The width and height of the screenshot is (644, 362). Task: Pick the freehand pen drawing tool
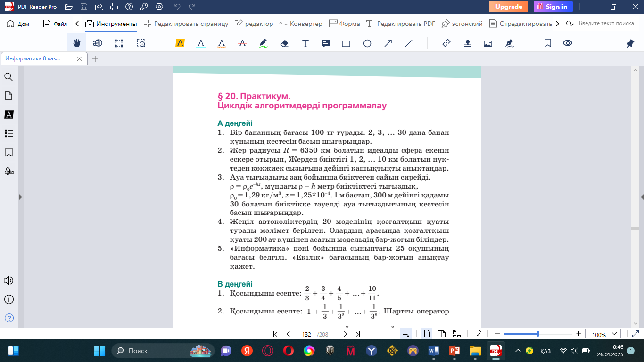click(x=264, y=43)
